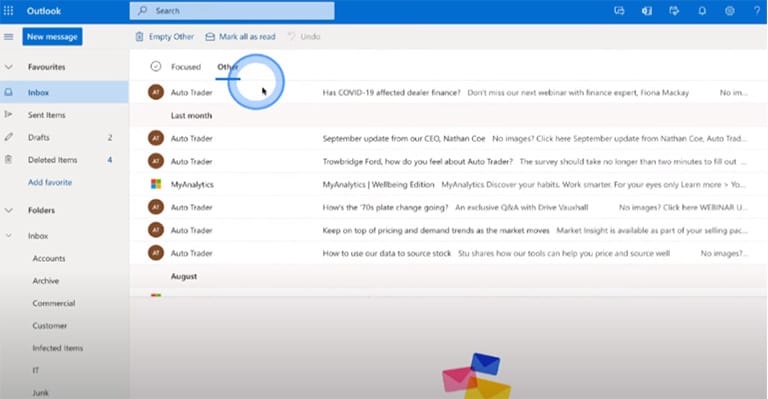
Task: Open 'How to use our data' email
Action: click(448, 253)
